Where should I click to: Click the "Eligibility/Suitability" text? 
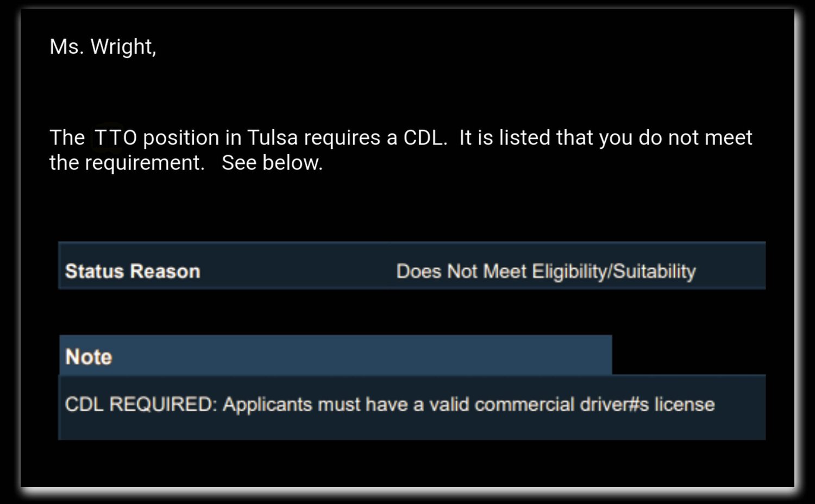[613, 272]
